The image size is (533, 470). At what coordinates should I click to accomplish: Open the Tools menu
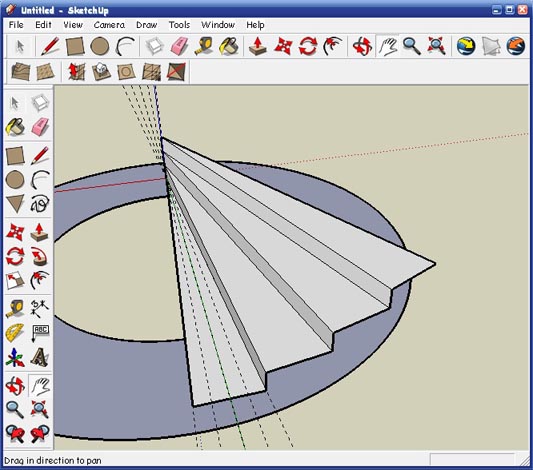[x=179, y=25]
